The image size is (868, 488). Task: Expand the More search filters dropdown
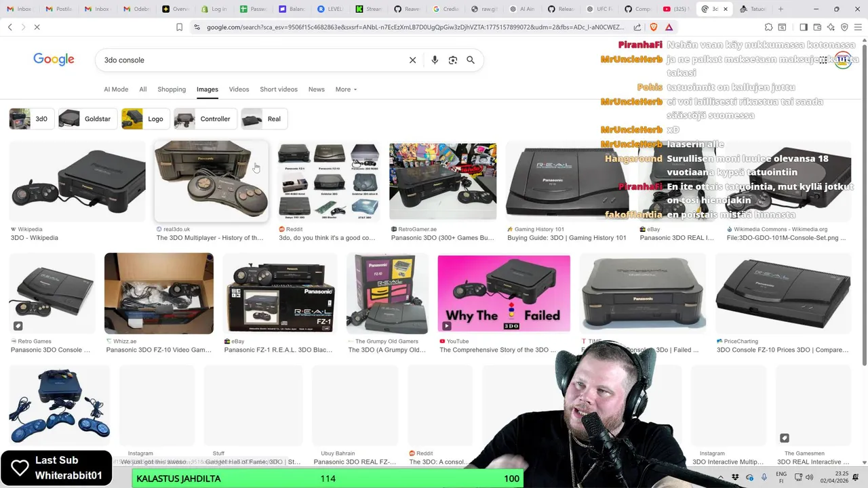pyautogui.click(x=346, y=89)
